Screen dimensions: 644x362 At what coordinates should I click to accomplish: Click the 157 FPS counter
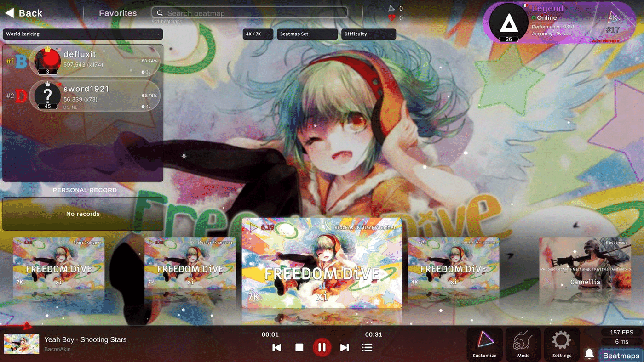click(621, 333)
